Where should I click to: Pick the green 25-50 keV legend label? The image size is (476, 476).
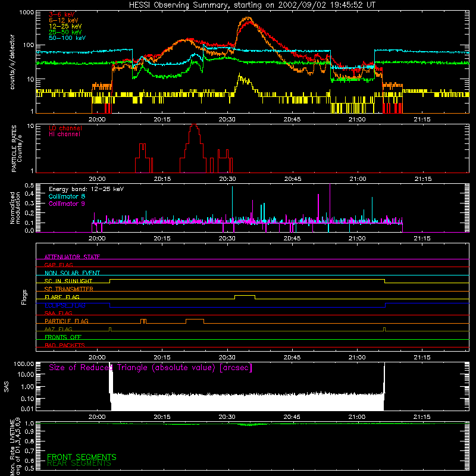[x=65, y=32]
